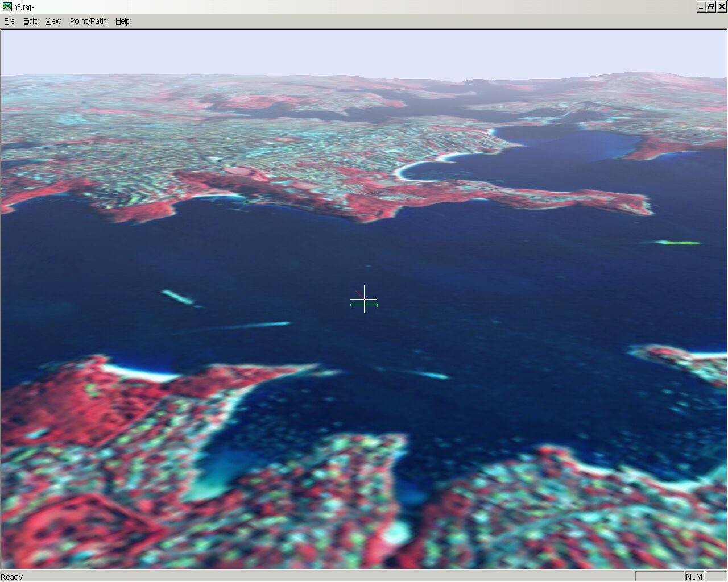Click the NUM indicator in status bar
This screenshot has height=582, width=728.
[694, 577]
